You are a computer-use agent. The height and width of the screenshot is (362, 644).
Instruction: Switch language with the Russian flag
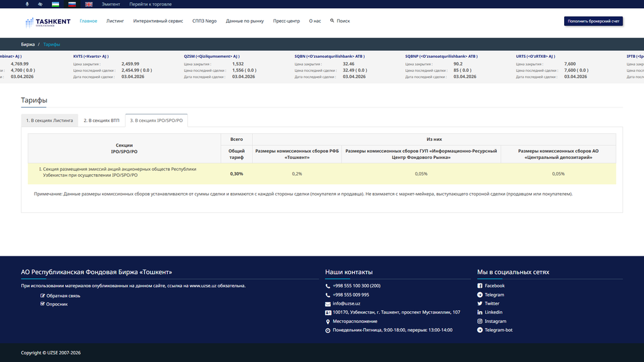click(x=72, y=4)
